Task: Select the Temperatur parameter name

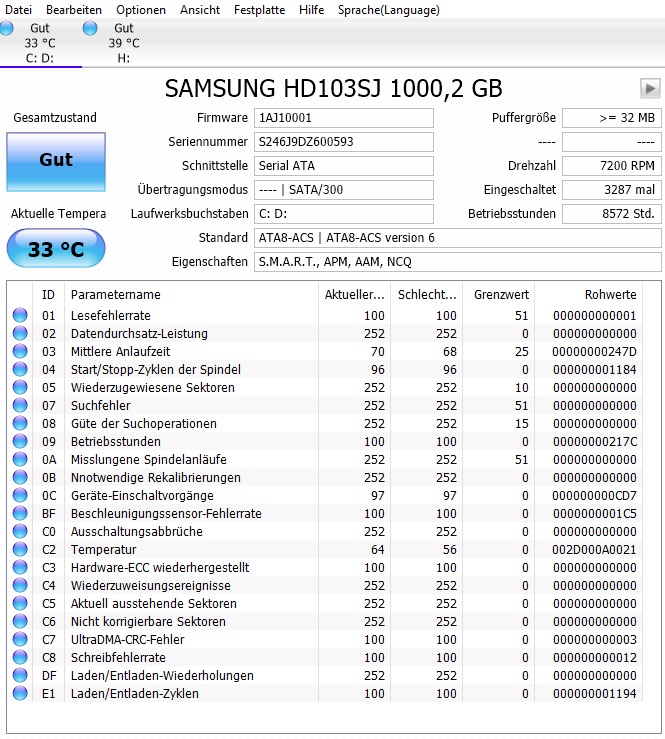Action: (103, 550)
